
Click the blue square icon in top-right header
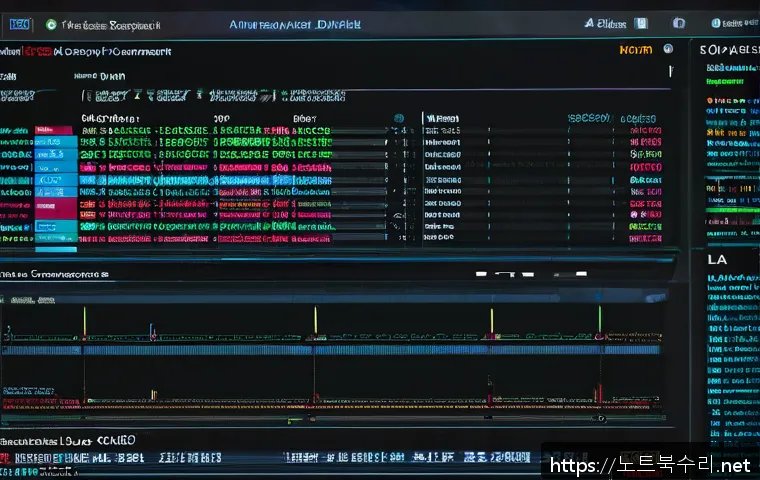tap(642, 23)
